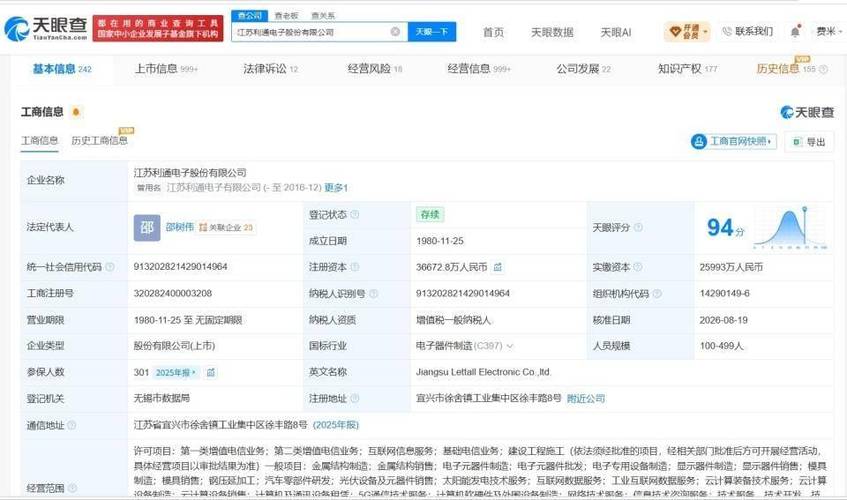The image size is (847, 500).
Task: Click the 关联企业 23 badge
Action: point(226,227)
